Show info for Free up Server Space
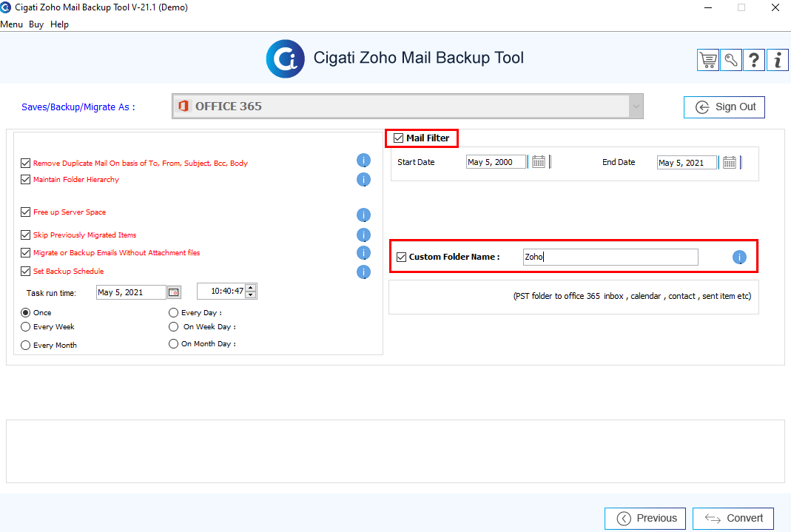The width and height of the screenshot is (791, 532). pos(364,215)
